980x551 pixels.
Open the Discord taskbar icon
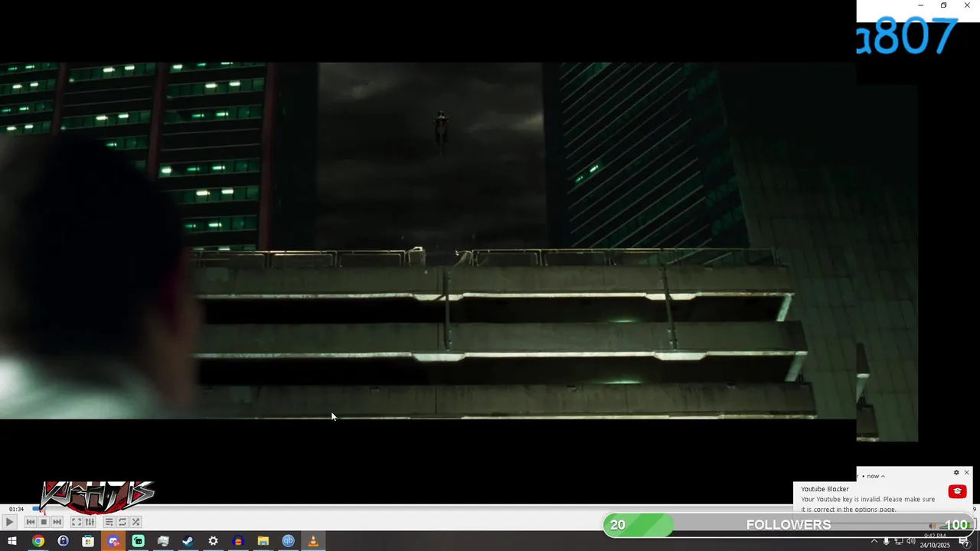[x=113, y=541]
